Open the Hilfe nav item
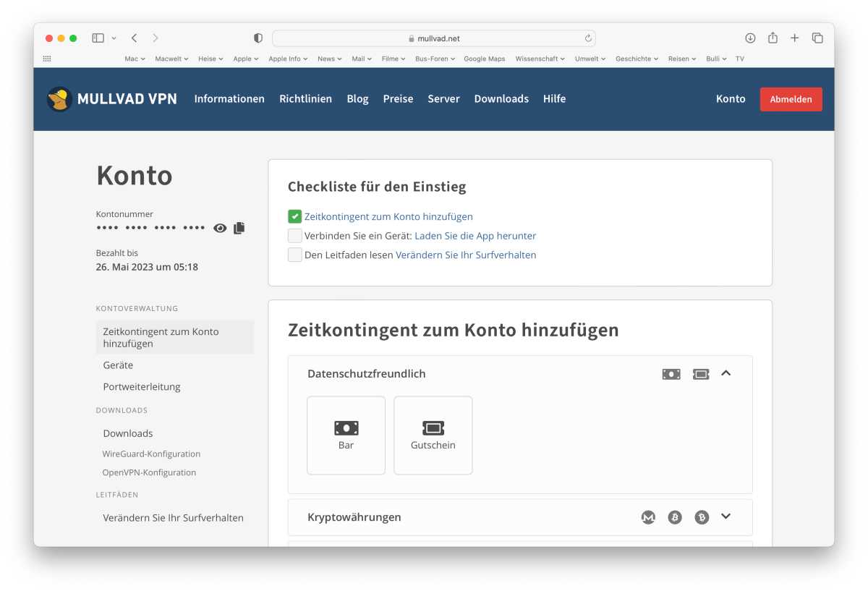 (x=554, y=99)
